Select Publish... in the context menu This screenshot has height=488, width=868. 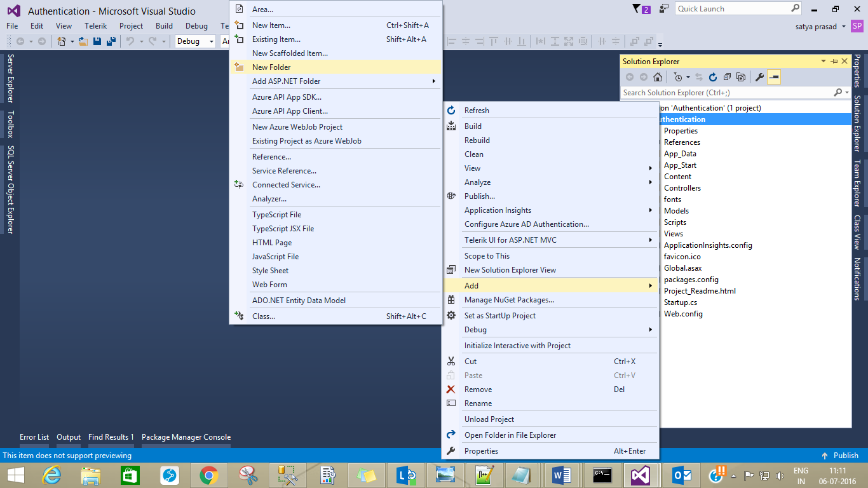pos(550,196)
